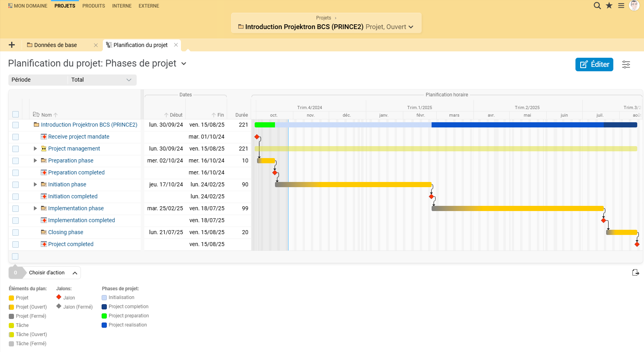Click the Receive project mandate milestone icon
This screenshot has width=644, height=352.
(x=44, y=137)
